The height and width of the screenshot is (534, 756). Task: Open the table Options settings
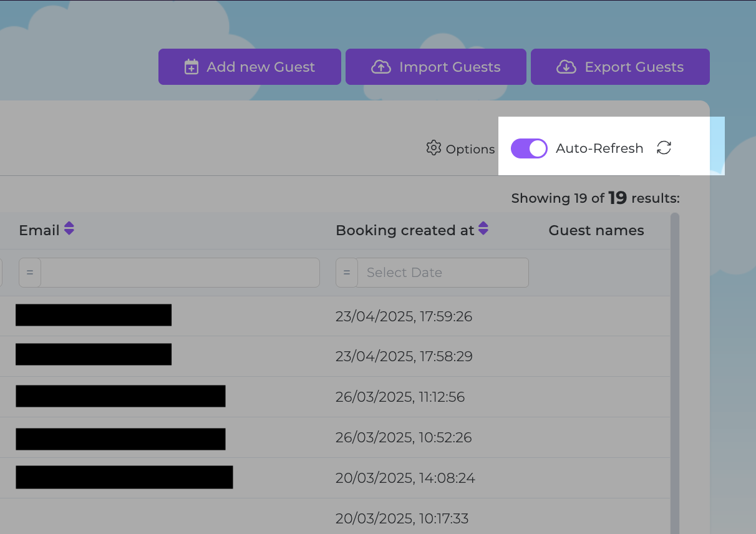[x=460, y=148]
